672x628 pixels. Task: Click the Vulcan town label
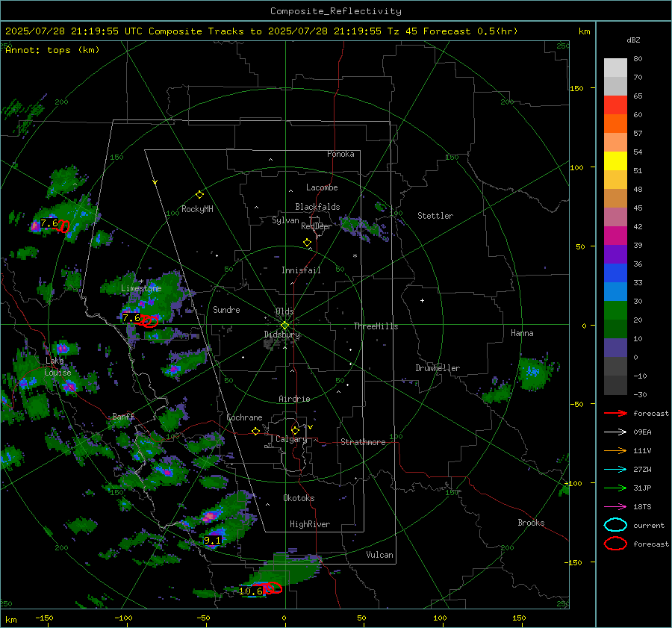coord(379,555)
